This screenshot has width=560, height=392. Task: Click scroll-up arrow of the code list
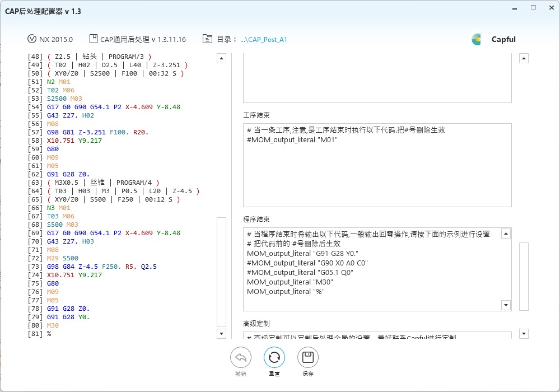221,58
